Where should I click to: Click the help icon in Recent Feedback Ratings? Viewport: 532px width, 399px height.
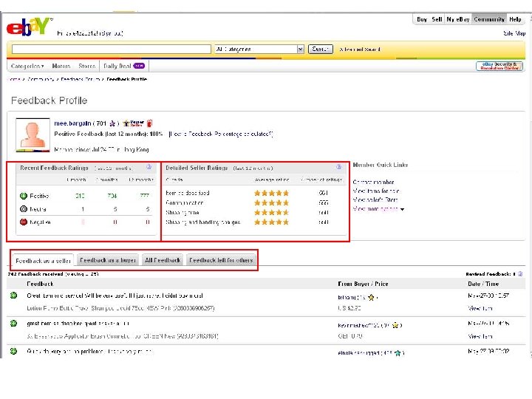[x=149, y=167]
